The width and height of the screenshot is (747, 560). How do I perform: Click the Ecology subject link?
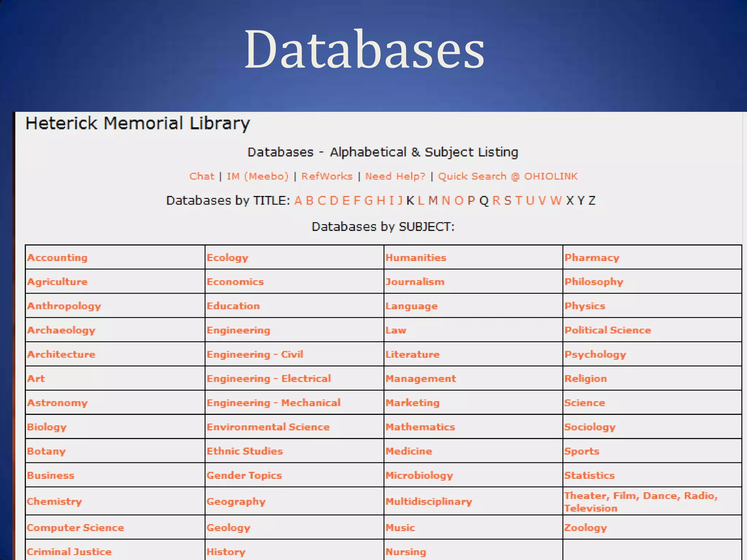pos(228,258)
